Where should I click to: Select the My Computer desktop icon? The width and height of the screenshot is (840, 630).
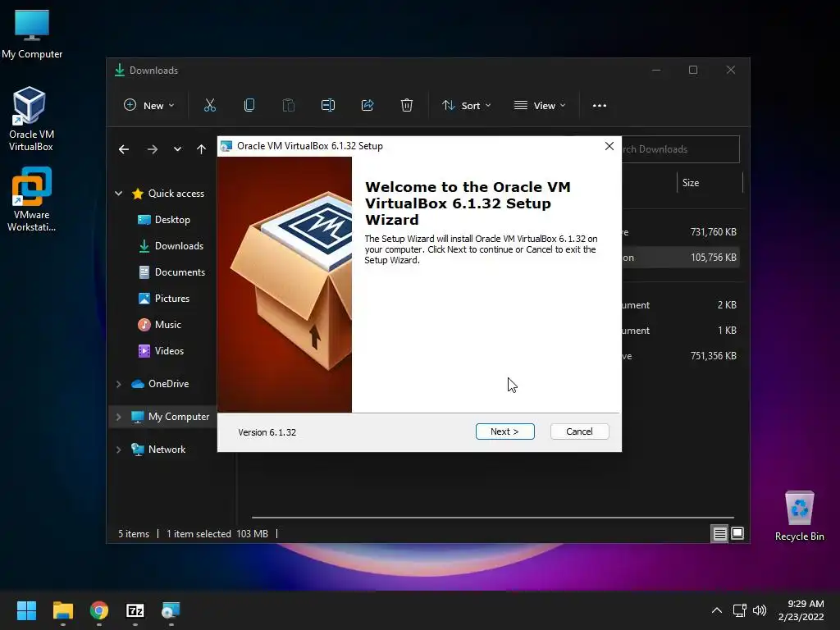click(32, 34)
